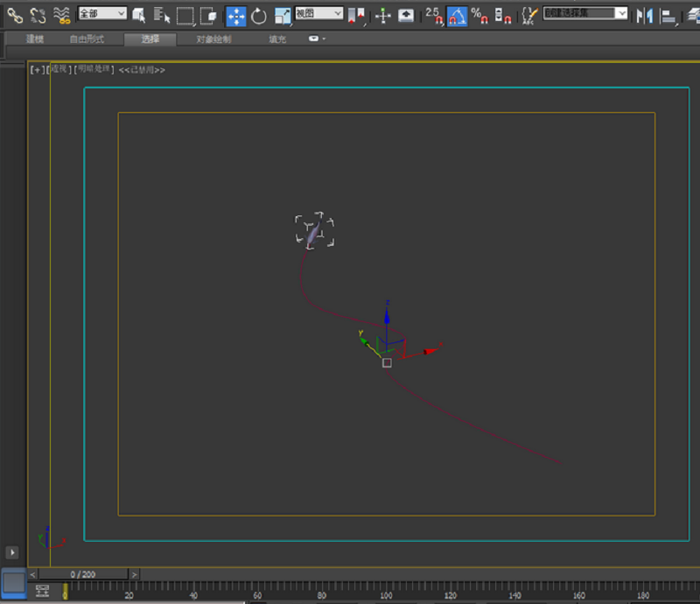Open the reference coordinate system dropdown 视图
The width and height of the screenshot is (700, 604).
(318, 13)
